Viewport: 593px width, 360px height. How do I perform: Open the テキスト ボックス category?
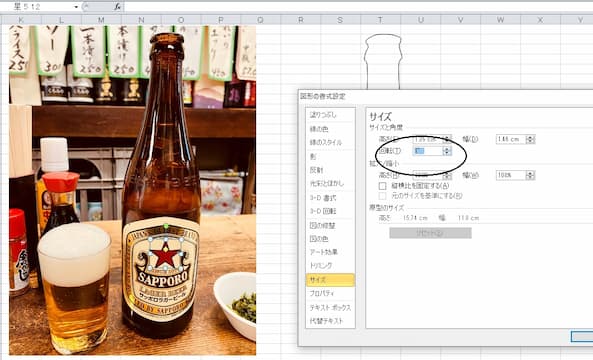coord(330,307)
